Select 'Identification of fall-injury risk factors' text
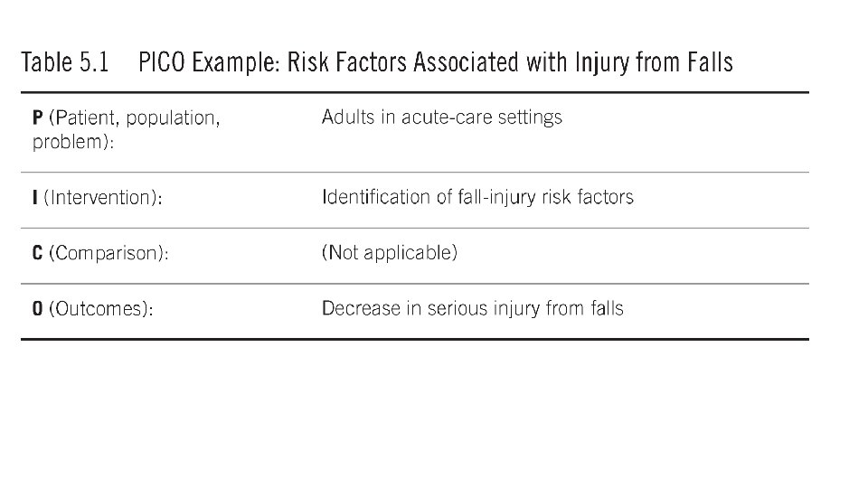The width and height of the screenshot is (868, 488). point(477,197)
